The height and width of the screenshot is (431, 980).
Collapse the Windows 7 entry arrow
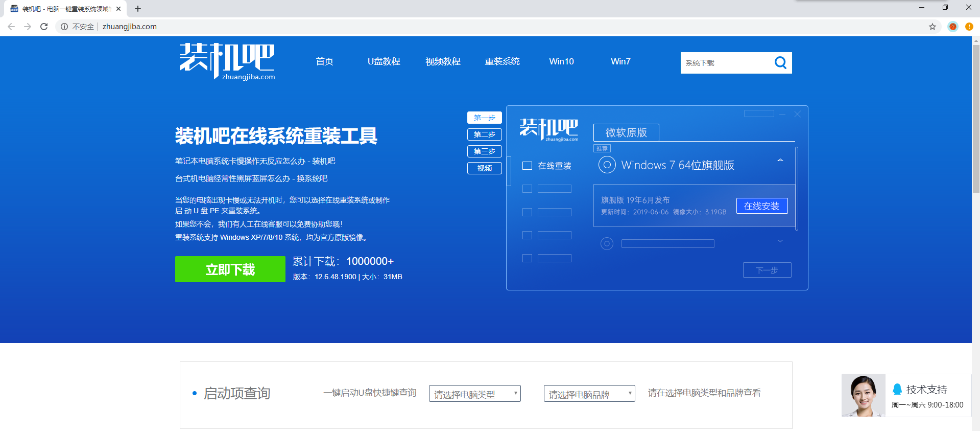point(780,161)
